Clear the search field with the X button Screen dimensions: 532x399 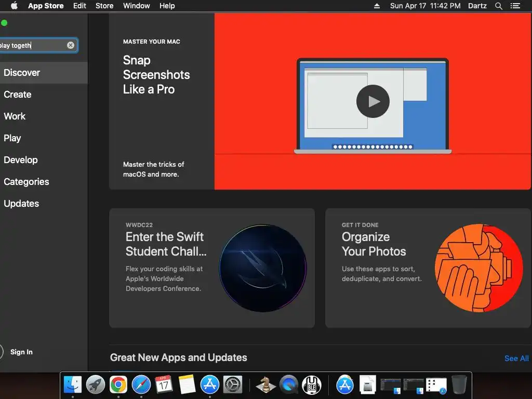(71, 45)
